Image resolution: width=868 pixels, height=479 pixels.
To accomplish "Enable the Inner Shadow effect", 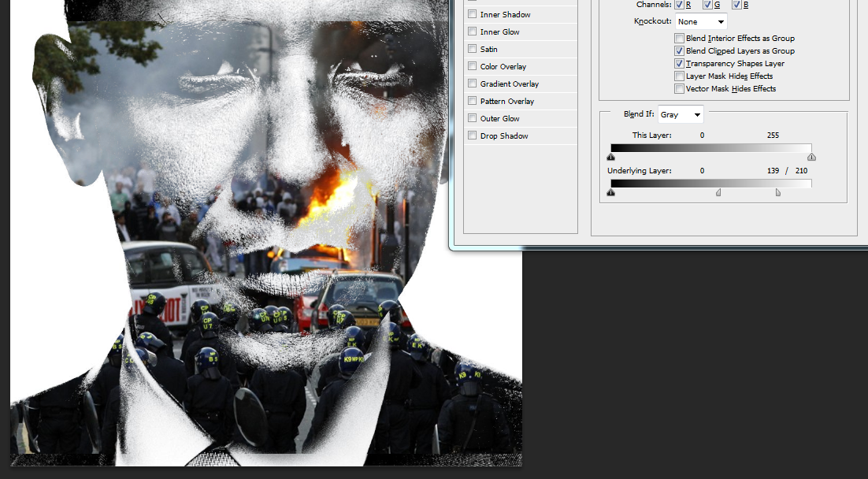I will (473, 14).
